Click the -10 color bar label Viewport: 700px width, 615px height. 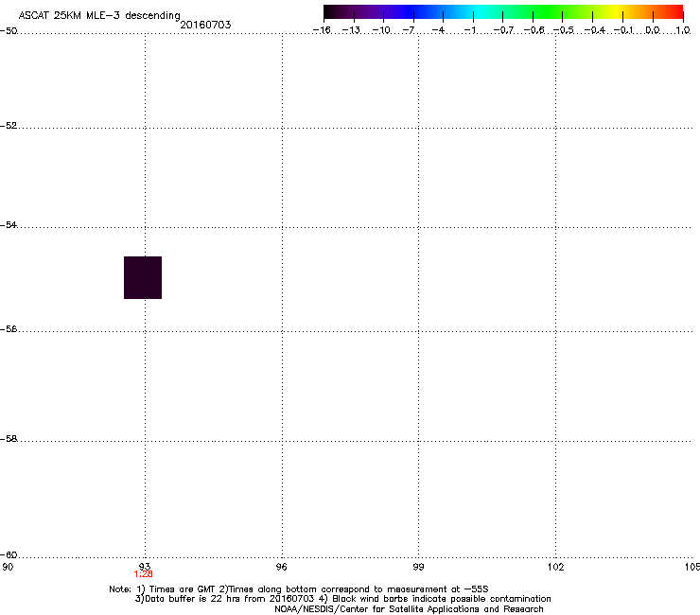point(381,30)
